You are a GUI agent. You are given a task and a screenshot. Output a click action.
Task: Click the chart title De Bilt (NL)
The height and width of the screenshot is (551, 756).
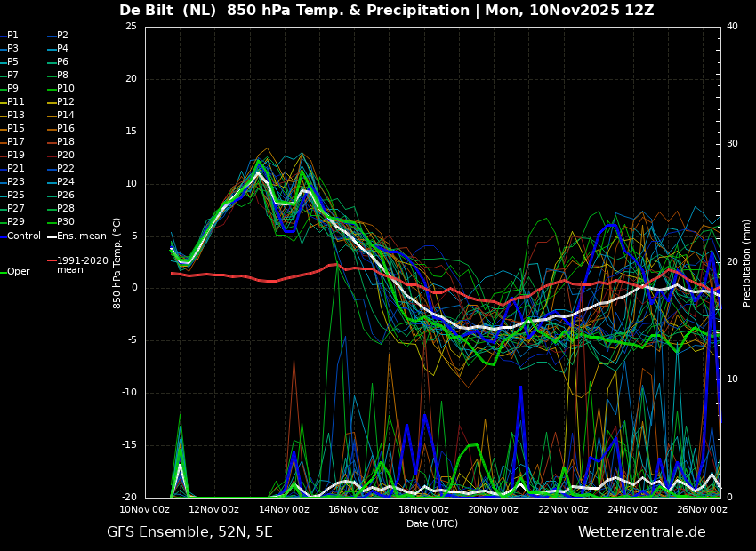point(168,10)
